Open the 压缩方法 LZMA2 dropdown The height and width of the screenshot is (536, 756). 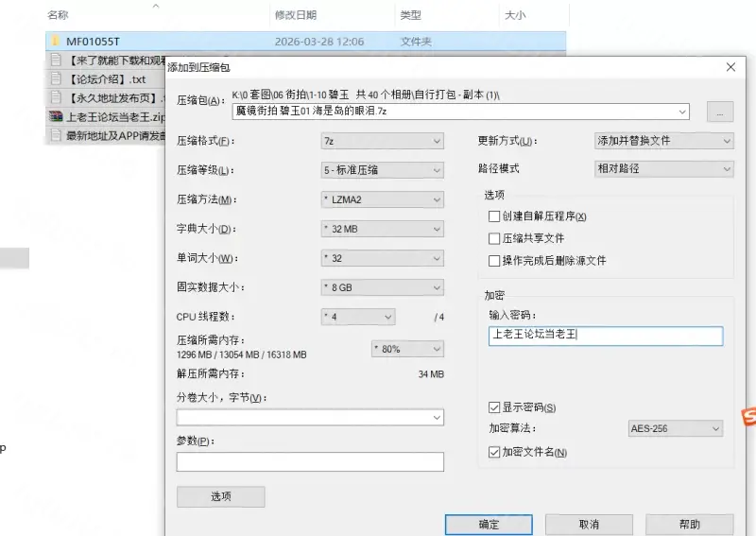click(x=383, y=199)
